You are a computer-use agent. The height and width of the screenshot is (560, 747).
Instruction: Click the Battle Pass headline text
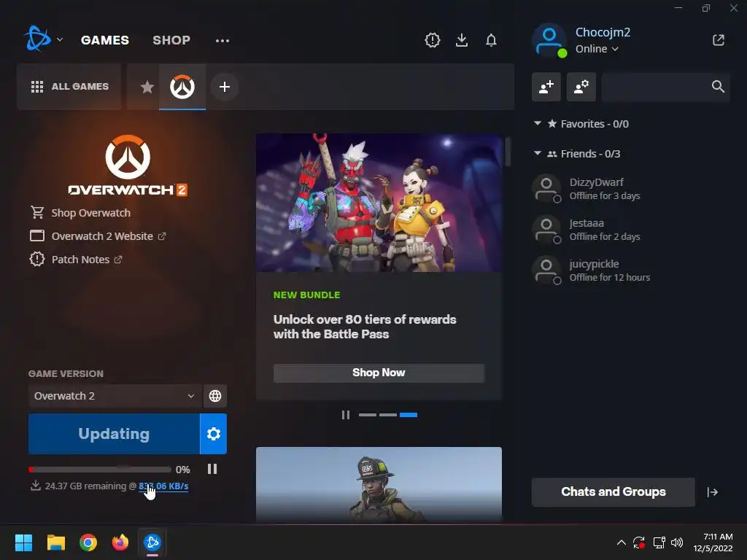pyautogui.click(x=365, y=327)
